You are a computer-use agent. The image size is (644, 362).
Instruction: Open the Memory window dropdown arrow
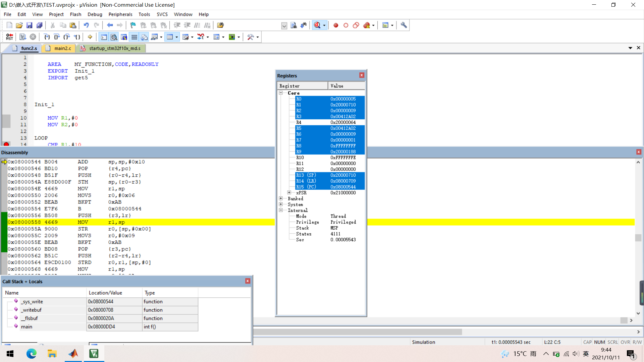(x=177, y=37)
